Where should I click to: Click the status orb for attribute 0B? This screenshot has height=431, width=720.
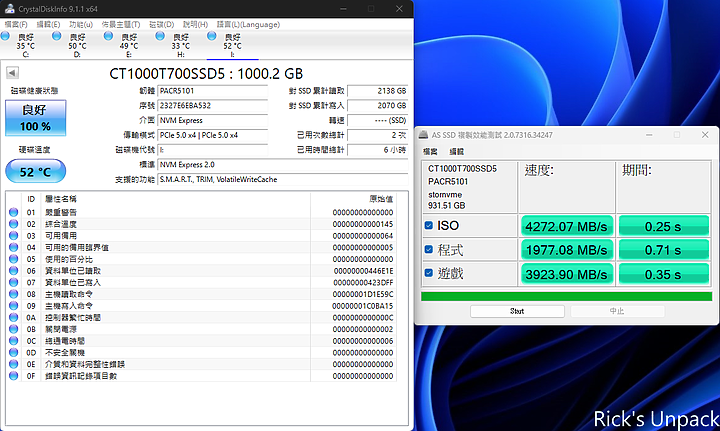tap(13, 329)
